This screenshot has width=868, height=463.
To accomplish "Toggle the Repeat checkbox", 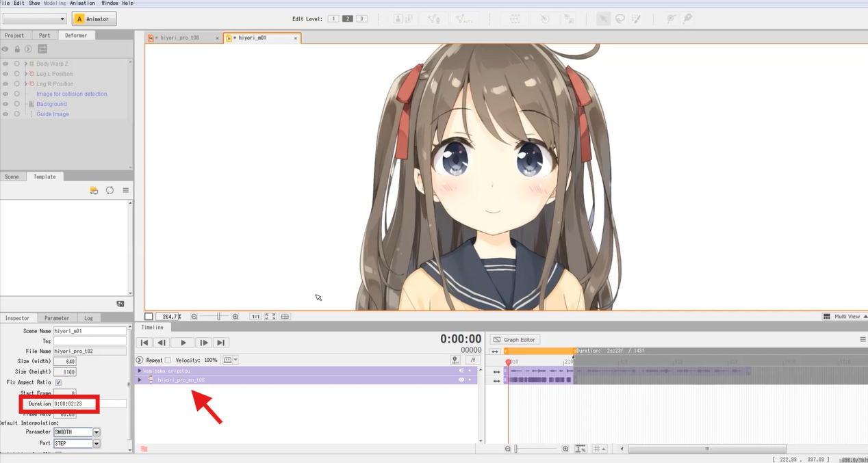I will [168, 360].
